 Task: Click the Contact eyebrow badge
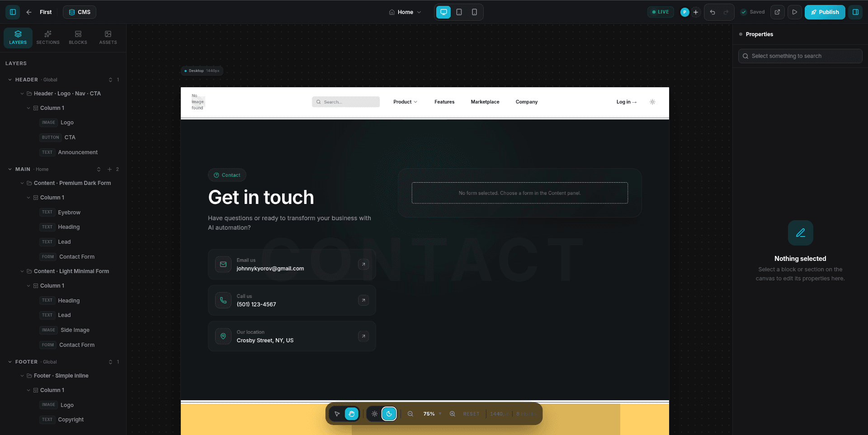(227, 175)
